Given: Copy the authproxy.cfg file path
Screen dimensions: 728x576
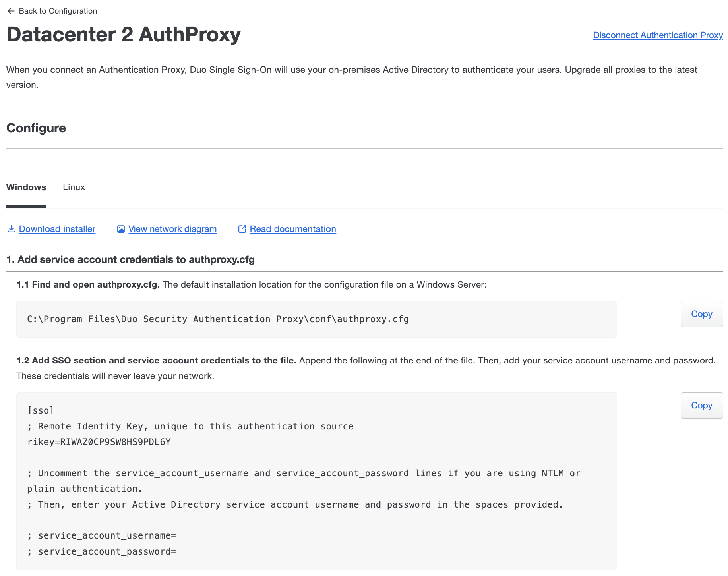Looking at the screenshot, I should [x=701, y=314].
